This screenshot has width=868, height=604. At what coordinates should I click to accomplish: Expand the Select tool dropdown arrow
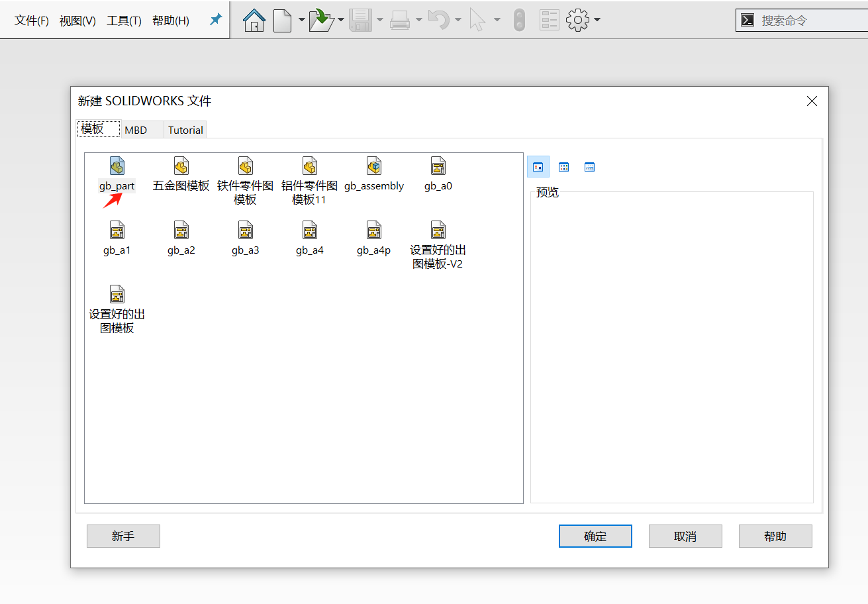point(497,20)
